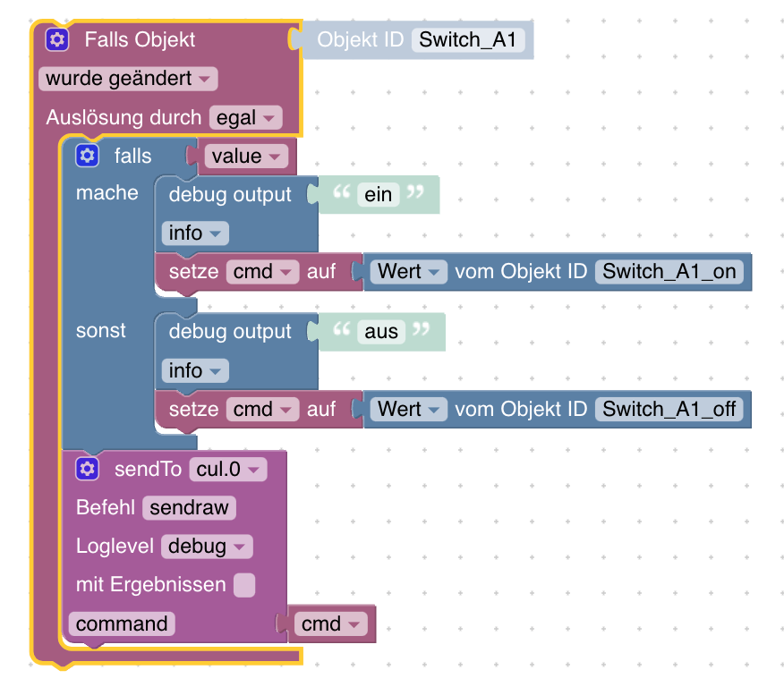This screenshot has height=687, width=784.
Task: Click 'falls' label on the if block
Action: pos(132,156)
